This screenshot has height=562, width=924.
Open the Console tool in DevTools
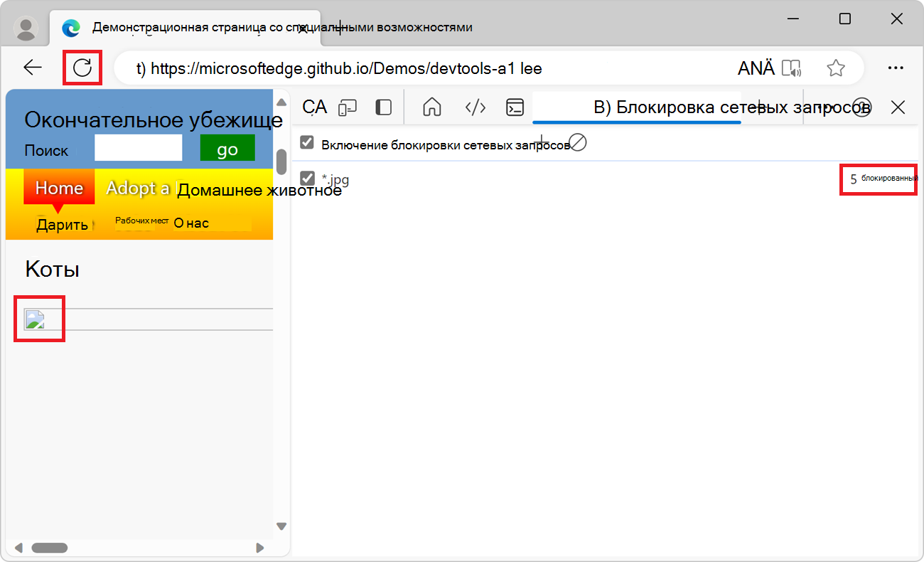(x=515, y=107)
